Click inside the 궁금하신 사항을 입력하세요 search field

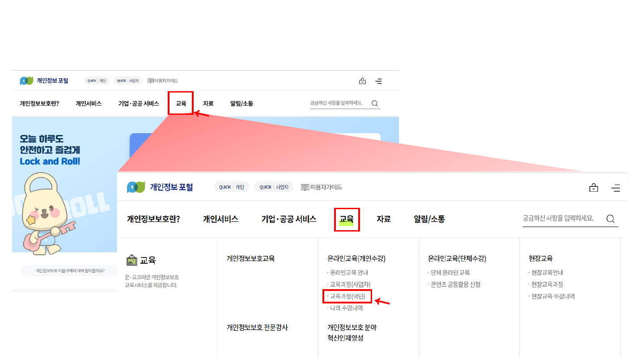point(559,219)
